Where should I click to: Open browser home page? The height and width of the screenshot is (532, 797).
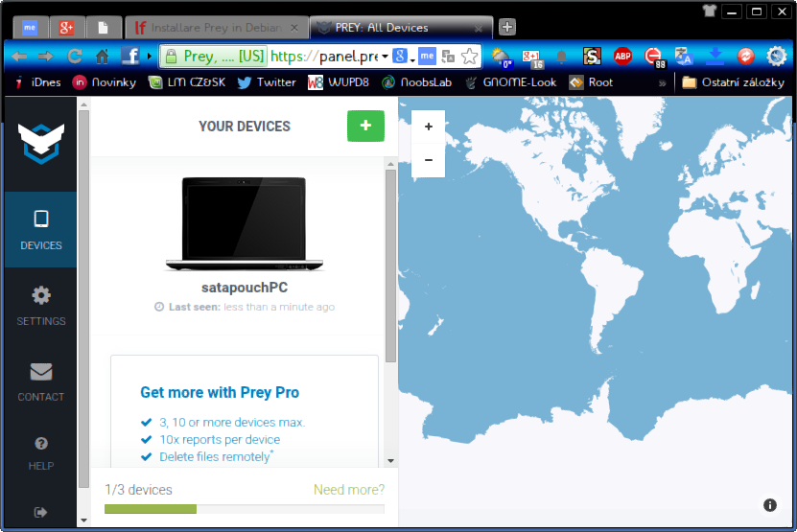tap(103, 57)
